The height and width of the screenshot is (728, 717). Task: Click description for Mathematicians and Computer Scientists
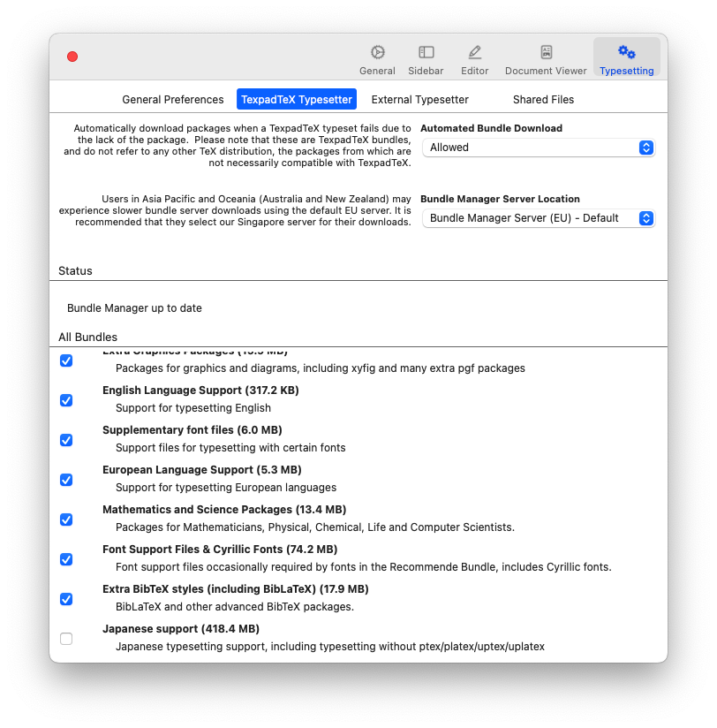tap(315, 527)
